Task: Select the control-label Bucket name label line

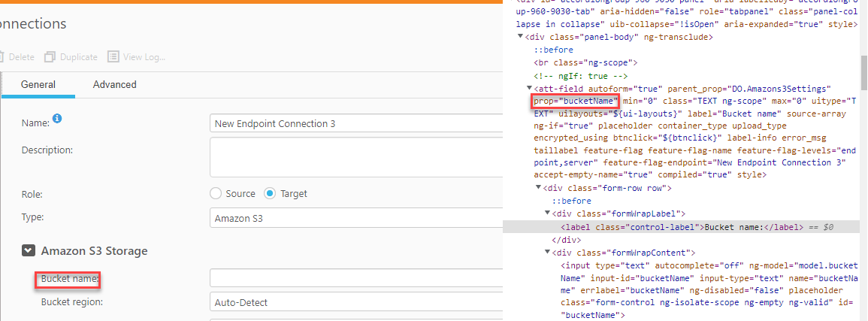Action: 682,227
